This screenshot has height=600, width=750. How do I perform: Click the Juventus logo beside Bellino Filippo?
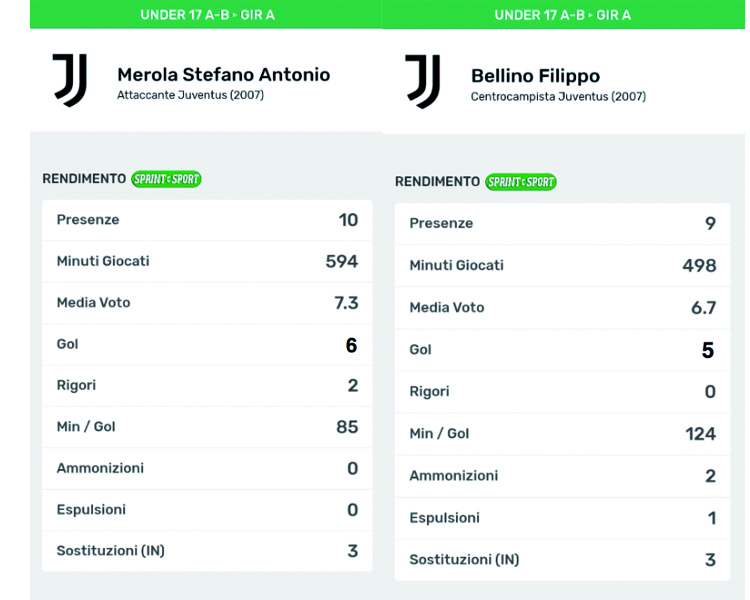[x=423, y=82]
